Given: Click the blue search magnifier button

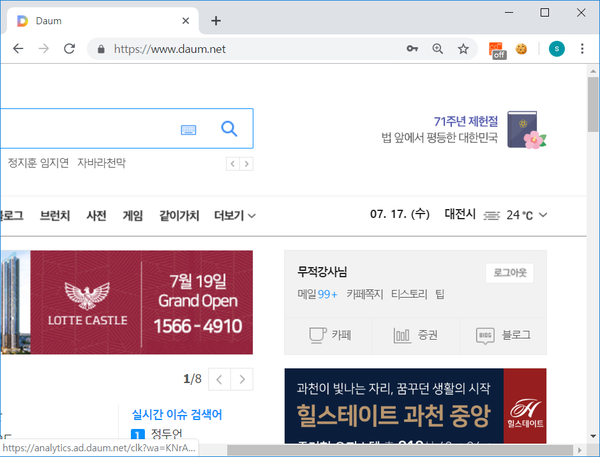Looking at the screenshot, I should point(229,129).
